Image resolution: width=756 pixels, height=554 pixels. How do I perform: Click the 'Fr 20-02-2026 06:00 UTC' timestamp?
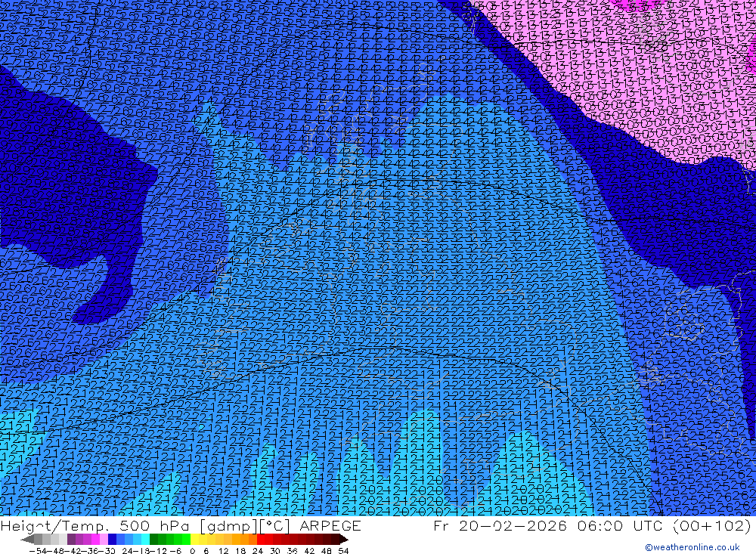[550, 526]
